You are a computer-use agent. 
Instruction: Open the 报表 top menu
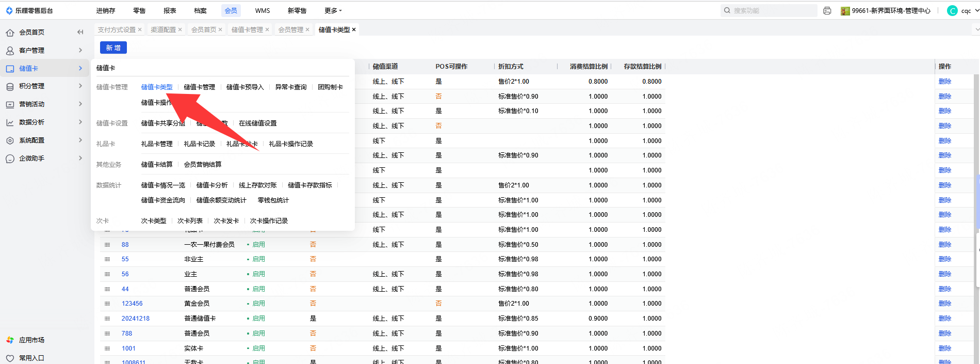coord(170,11)
